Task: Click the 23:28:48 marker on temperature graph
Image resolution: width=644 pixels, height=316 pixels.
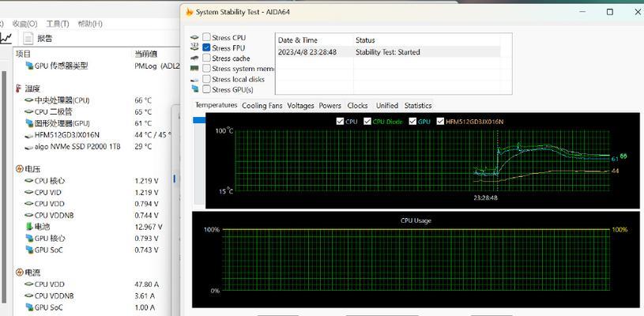Action: (485, 197)
